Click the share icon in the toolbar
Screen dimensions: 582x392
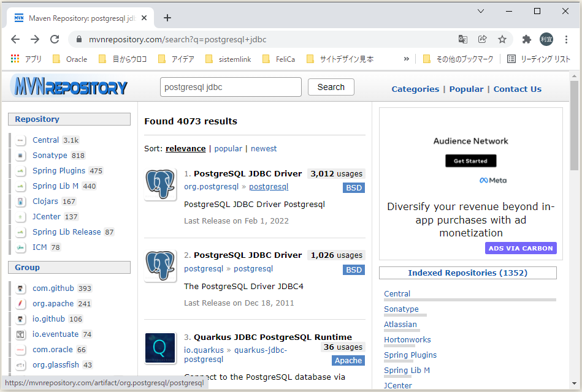[x=482, y=38]
